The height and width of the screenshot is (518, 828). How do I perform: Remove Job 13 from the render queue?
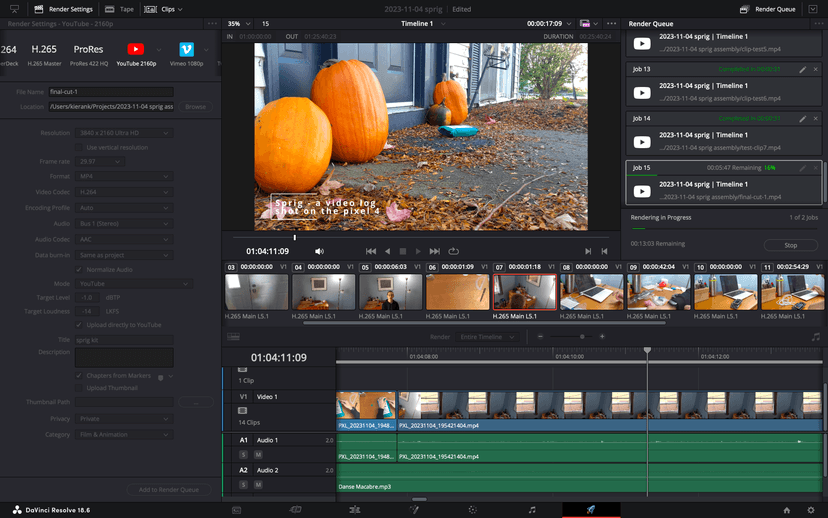(x=816, y=69)
